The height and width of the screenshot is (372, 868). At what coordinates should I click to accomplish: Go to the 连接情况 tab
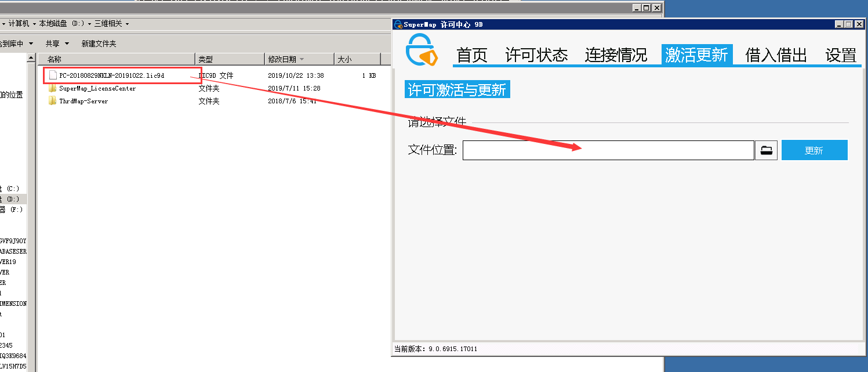pyautogui.click(x=616, y=55)
